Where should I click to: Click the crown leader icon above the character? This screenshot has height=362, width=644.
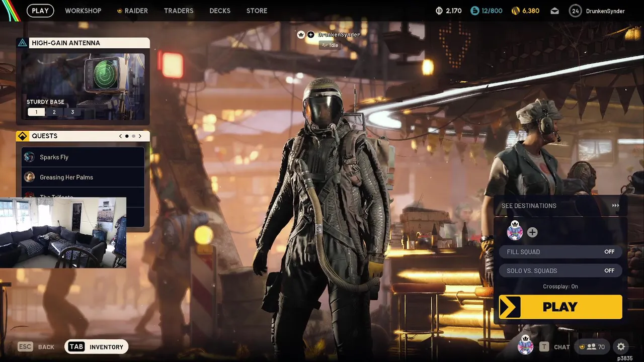(301, 35)
